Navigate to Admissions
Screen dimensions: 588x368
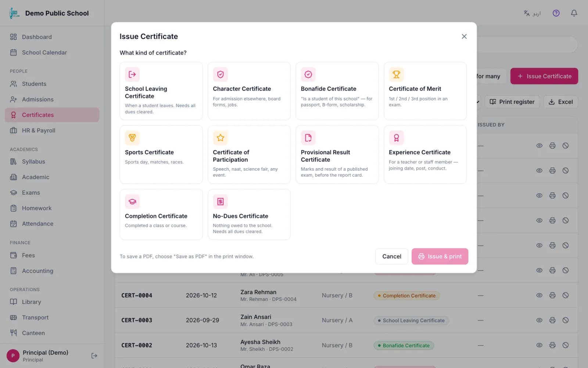(x=52, y=99)
